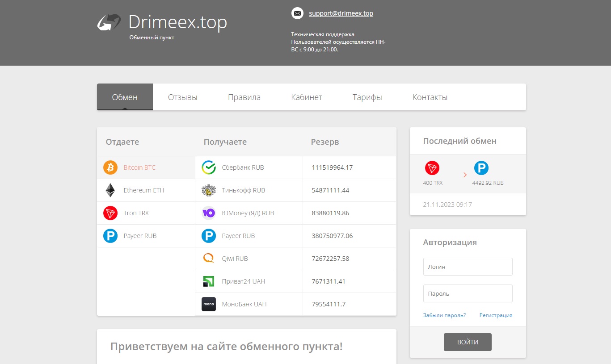This screenshot has width=611, height=364.
Task: Choose the Тинькофф crest icon
Action: 209,190
